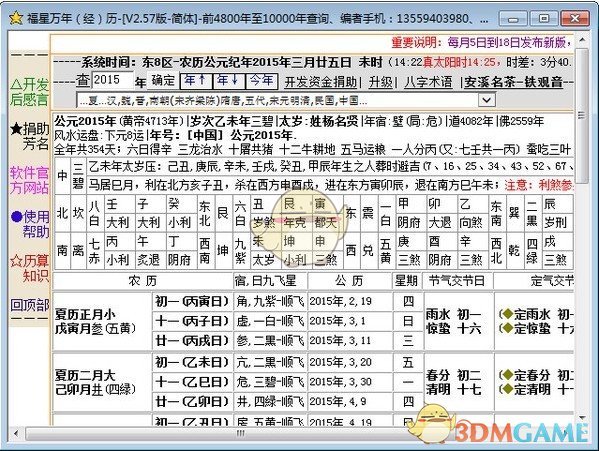Click 清明 十七 solar term text
Viewport: 599px width, 451px height.
pos(454,390)
